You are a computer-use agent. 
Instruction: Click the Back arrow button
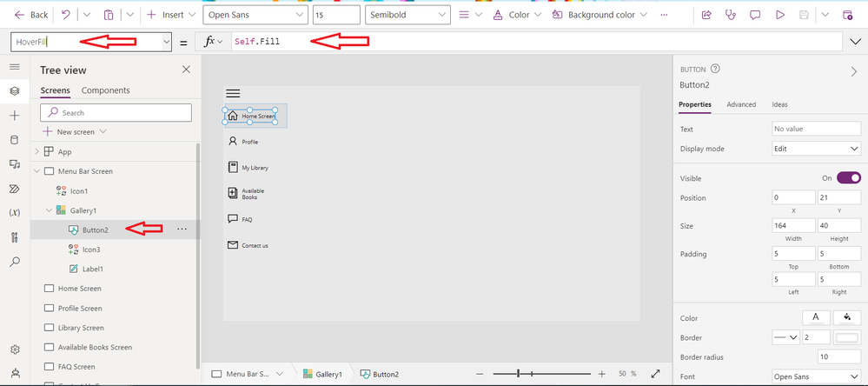pyautogui.click(x=31, y=15)
